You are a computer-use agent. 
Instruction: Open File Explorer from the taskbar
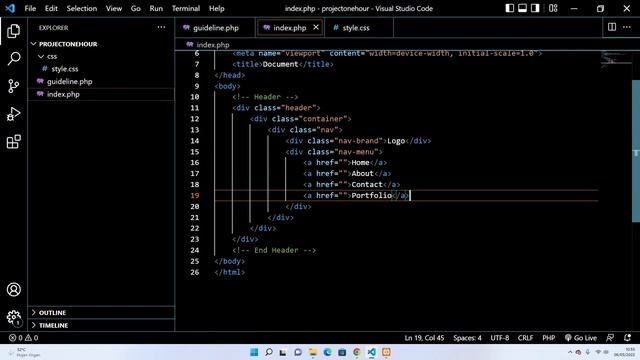tap(313, 352)
